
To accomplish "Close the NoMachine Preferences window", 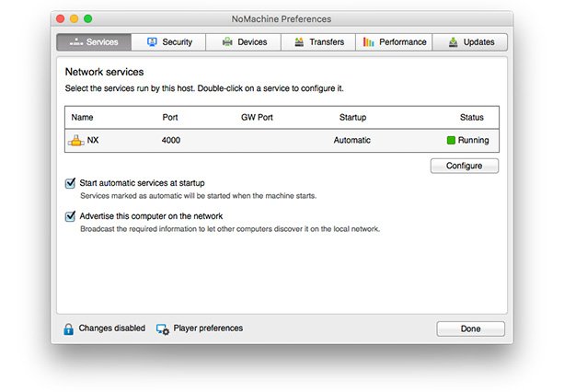I will (61, 18).
